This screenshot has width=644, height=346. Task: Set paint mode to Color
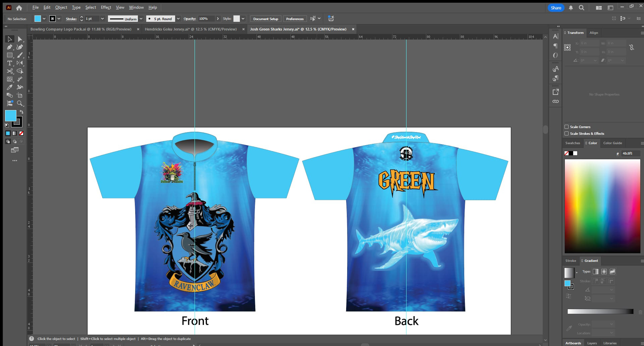(8, 133)
